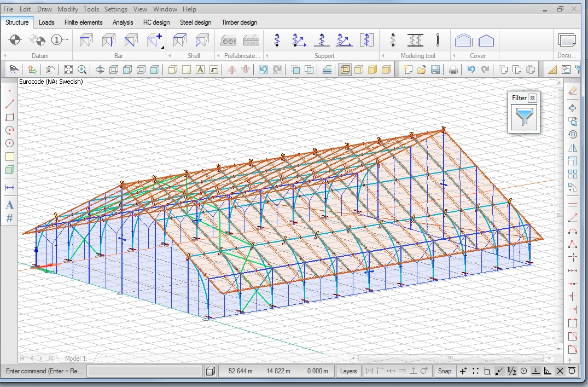Select the rectangle drawing tool on left toolbar
The image size is (588, 387).
(x=10, y=117)
